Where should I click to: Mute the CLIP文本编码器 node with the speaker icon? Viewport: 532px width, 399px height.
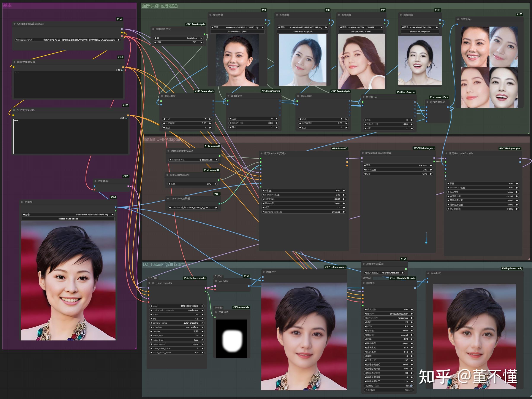click(122, 70)
